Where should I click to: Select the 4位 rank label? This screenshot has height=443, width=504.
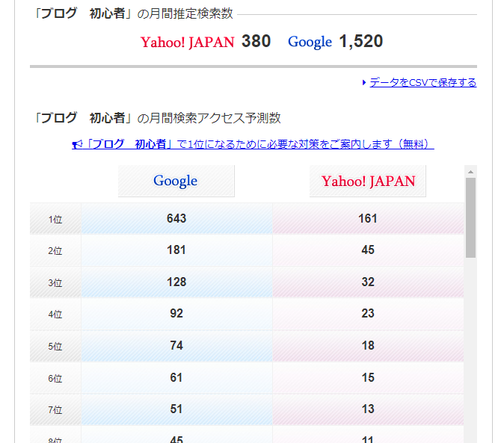[x=55, y=315]
